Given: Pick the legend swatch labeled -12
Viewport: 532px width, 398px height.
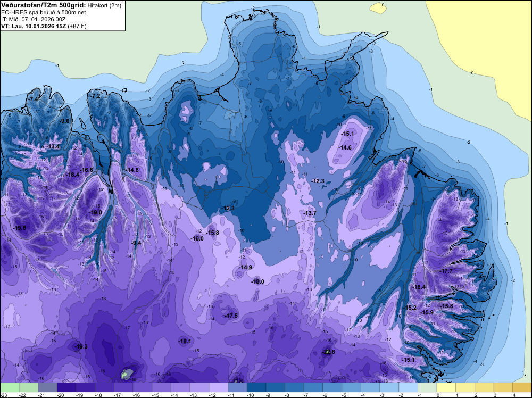Looking at the screenshot, I should pos(219,387).
